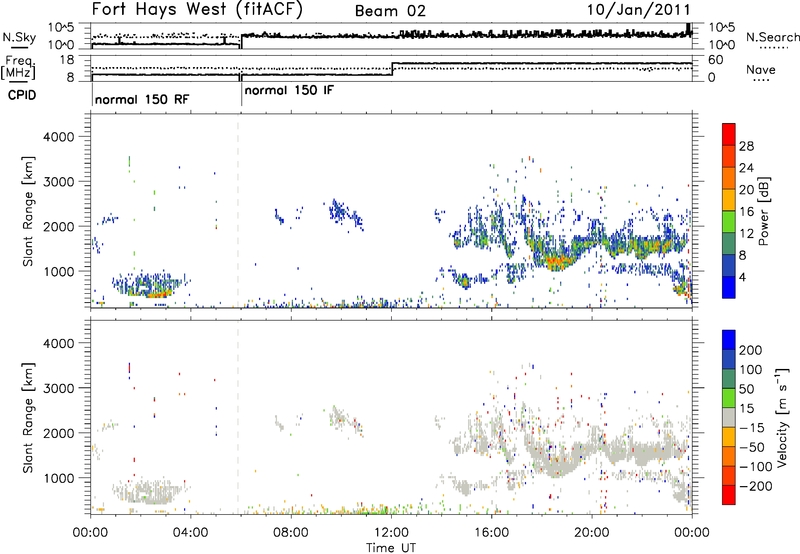Click the '200' velocity scale value

pyautogui.click(x=751, y=350)
